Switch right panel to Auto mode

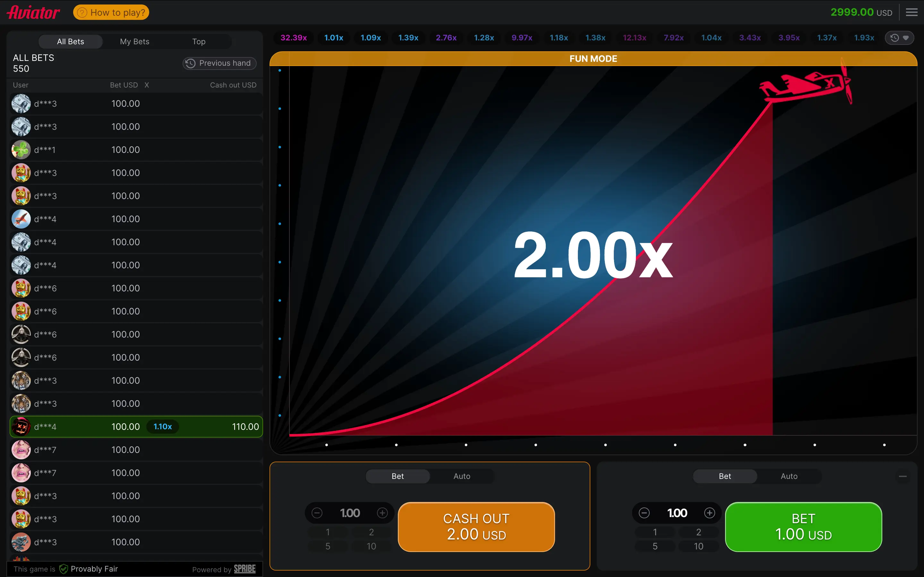789,476
